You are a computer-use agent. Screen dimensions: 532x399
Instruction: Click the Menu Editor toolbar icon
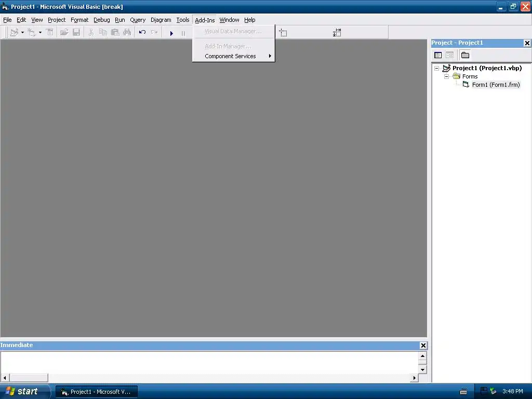tap(50, 33)
